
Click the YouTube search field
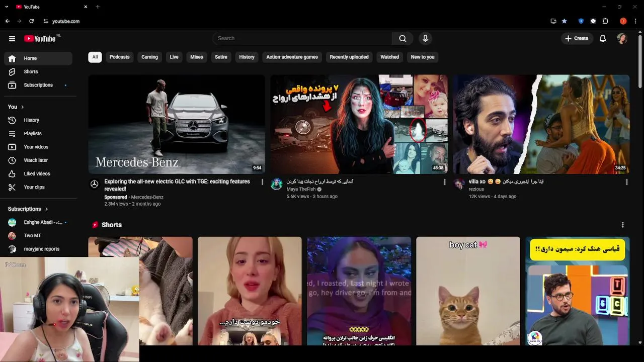pos(302,38)
